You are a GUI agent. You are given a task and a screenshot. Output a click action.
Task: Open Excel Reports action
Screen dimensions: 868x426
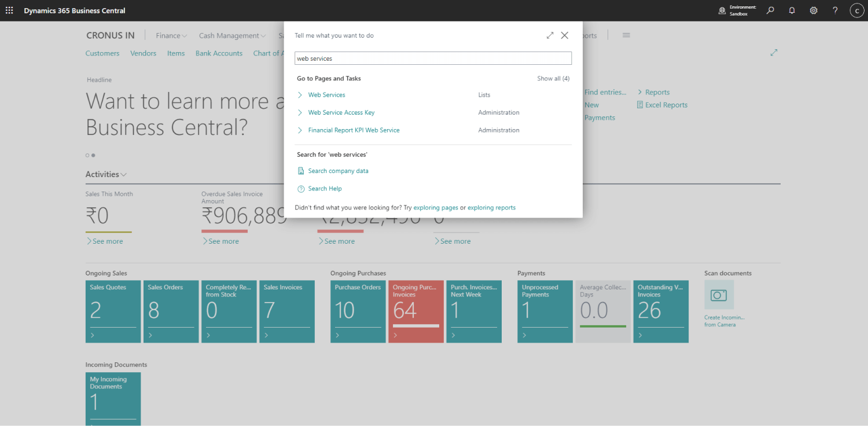[662, 105]
